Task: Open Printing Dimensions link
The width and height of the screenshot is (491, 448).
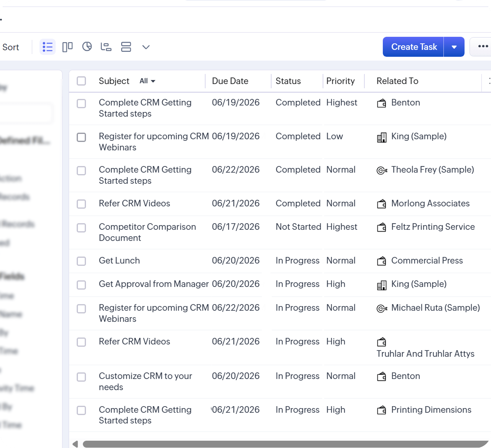Action: pyautogui.click(x=431, y=410)
